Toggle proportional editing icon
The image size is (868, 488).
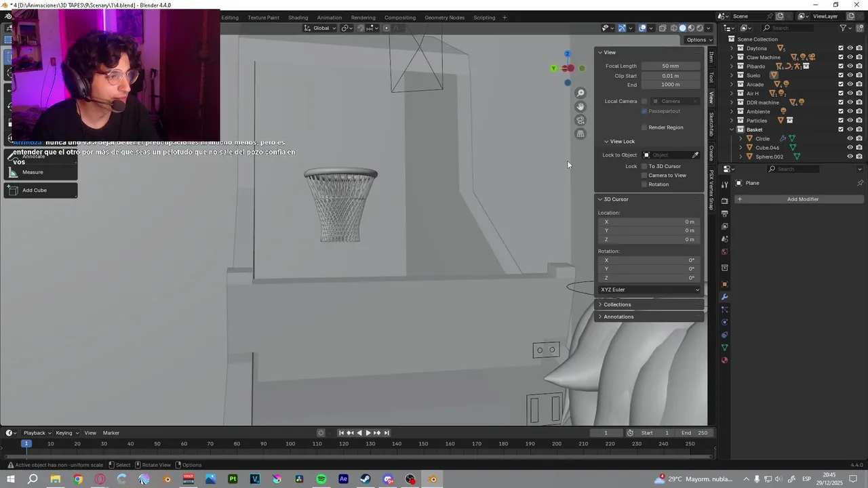click(x=387, y=28)
